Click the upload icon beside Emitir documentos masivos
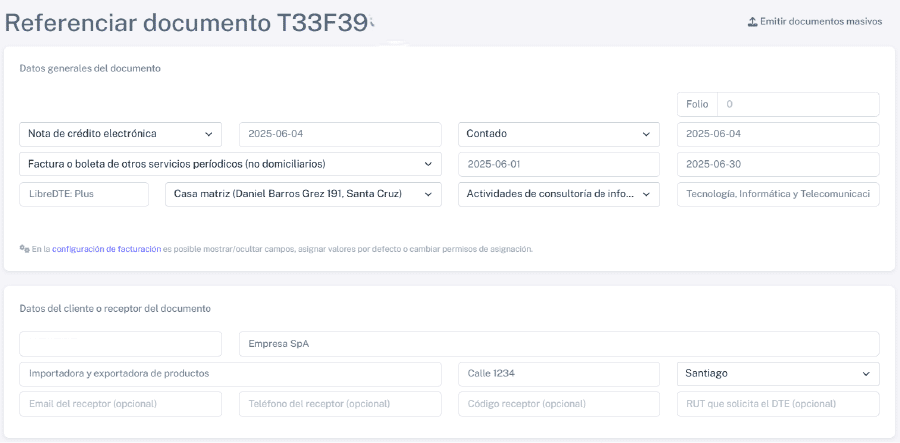The height and width of the screenshot is (443, 900). (x=752, y=21)
